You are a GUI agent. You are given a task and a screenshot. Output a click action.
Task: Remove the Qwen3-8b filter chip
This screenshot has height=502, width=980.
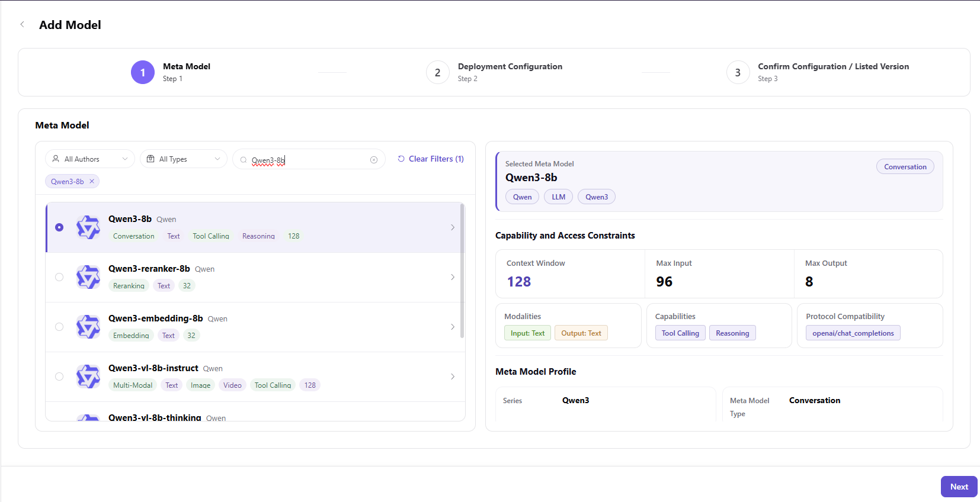pyautogui.click(x=92, y=182)
